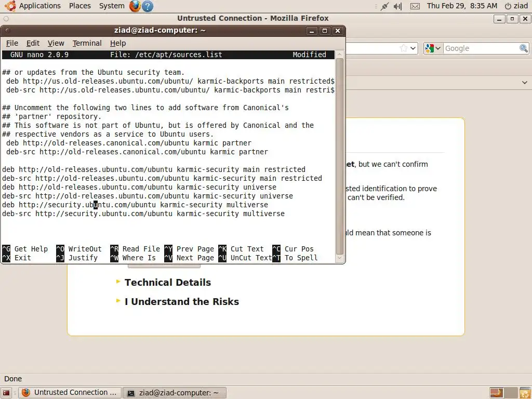Click the Modified status in nano header
Image resolution: width=532 pixels, height=399 pixels.
click(310, 55)
